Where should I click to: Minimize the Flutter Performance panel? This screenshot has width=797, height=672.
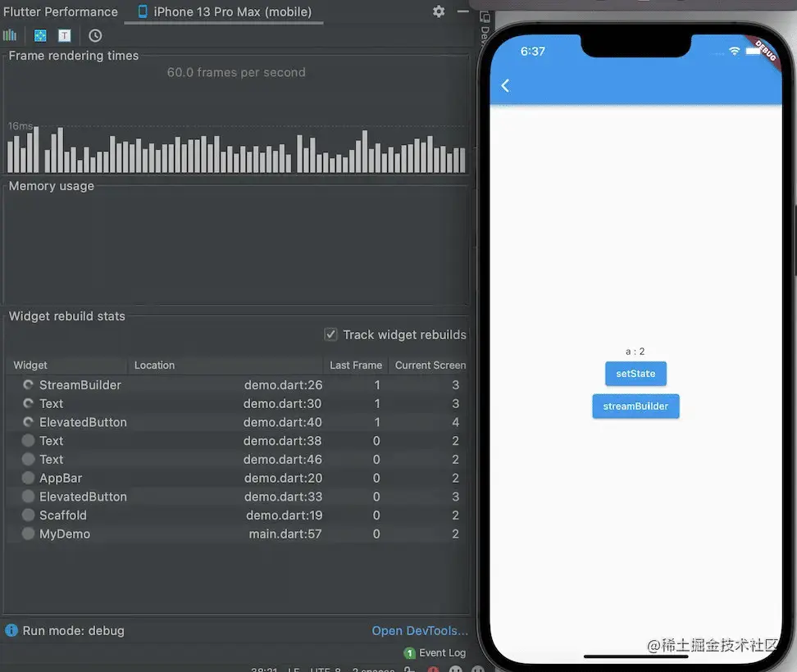click(x=462, y=11)
